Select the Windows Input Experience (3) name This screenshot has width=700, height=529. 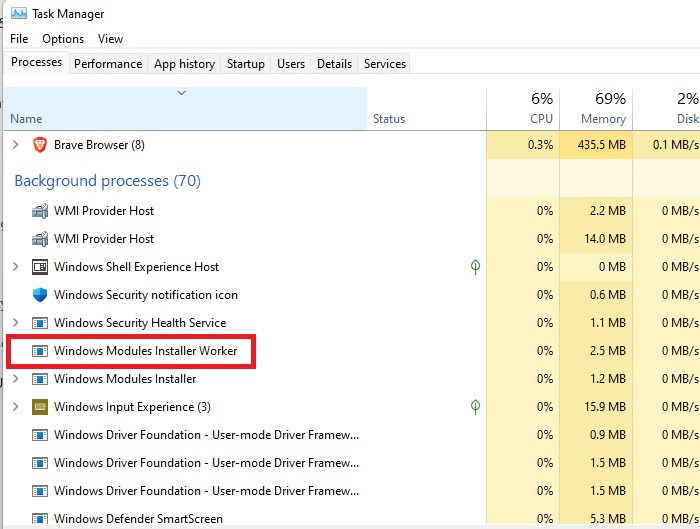click(x=132, y=407)
